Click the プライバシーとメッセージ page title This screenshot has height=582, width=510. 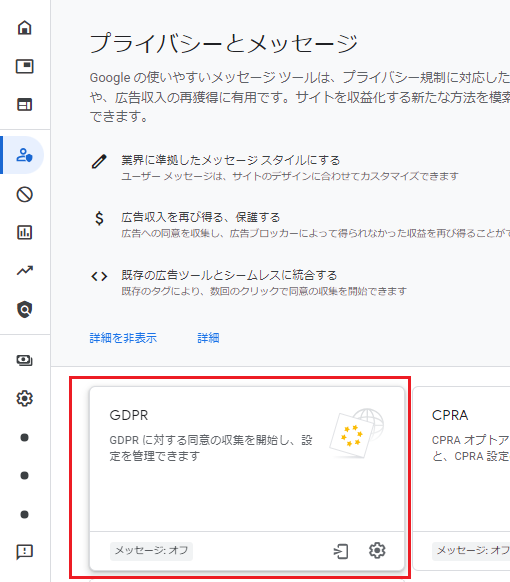click(x=223, y=43)
